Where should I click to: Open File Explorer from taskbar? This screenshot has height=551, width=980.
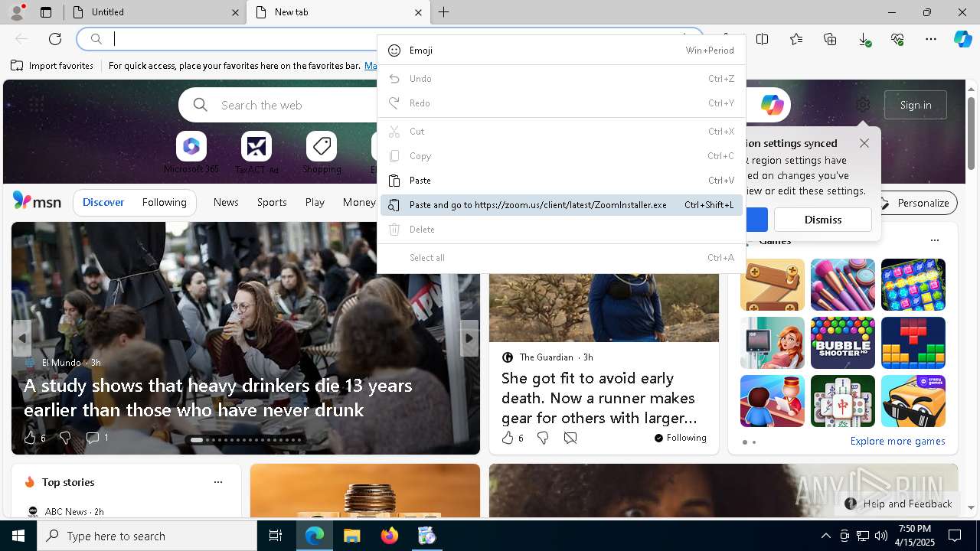pyautogui.click(x=351, y=536)
